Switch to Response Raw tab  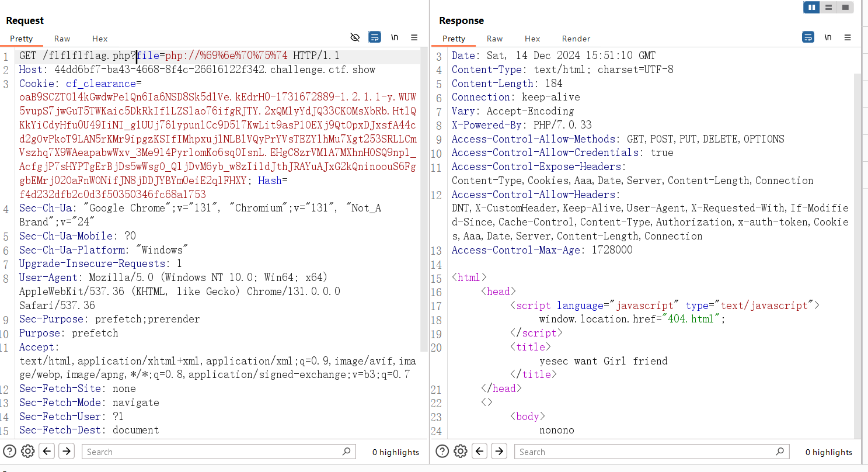[x=495, y=39]
